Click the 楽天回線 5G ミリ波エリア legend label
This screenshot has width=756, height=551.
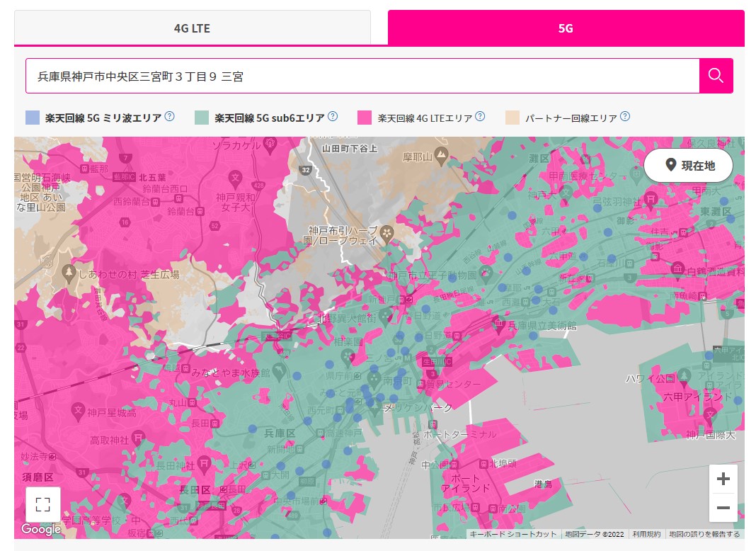(x=103, y=118)
